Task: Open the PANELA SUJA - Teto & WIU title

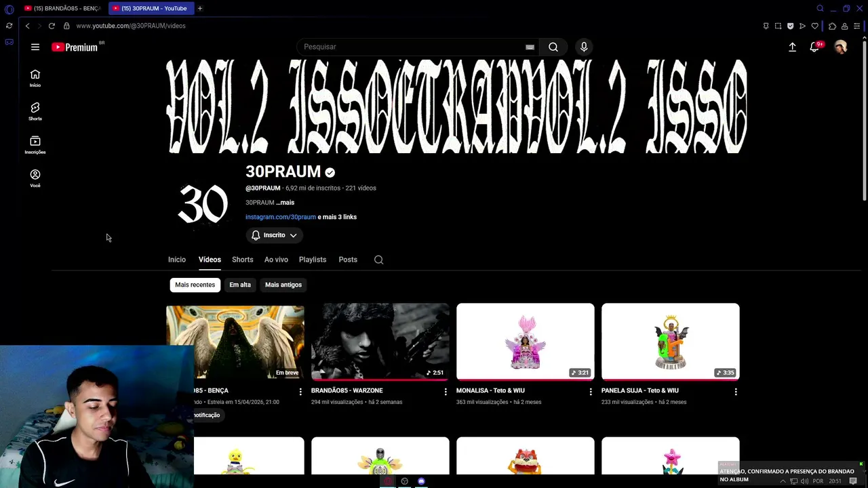Action: (x=639, y=390)
